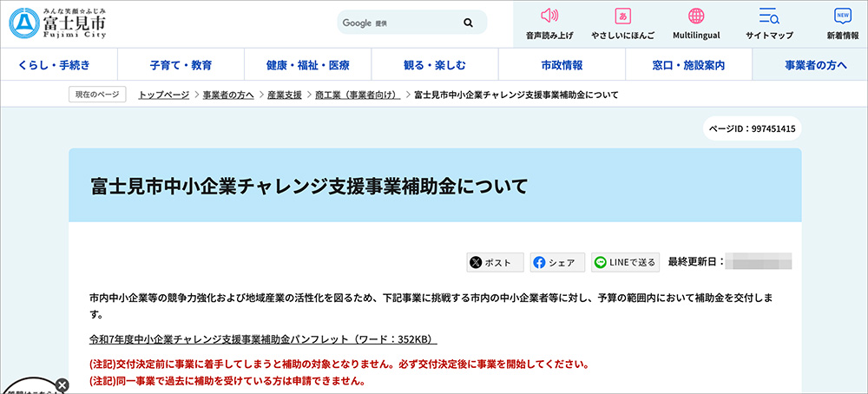The width and height of the screenshot is (868, 394).
Task: Open the 事業者の方へ menu
Action: pyautogui.click(x=811, y=65)
